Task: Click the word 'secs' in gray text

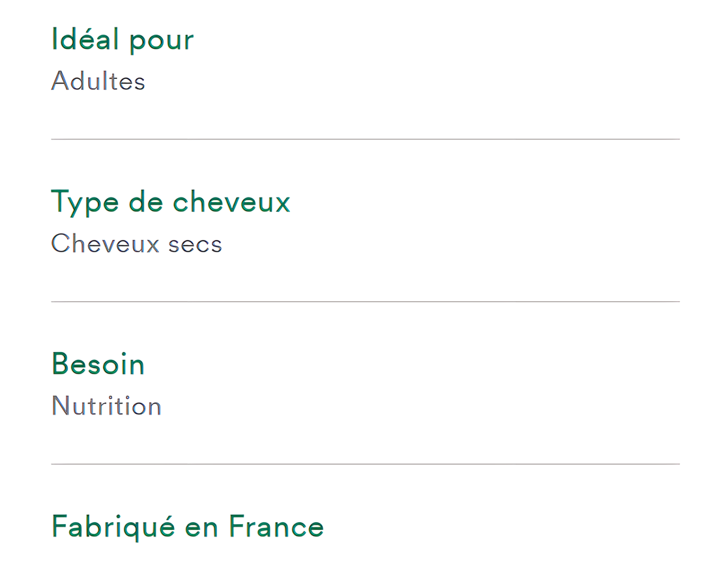Action: coord(196,246)
